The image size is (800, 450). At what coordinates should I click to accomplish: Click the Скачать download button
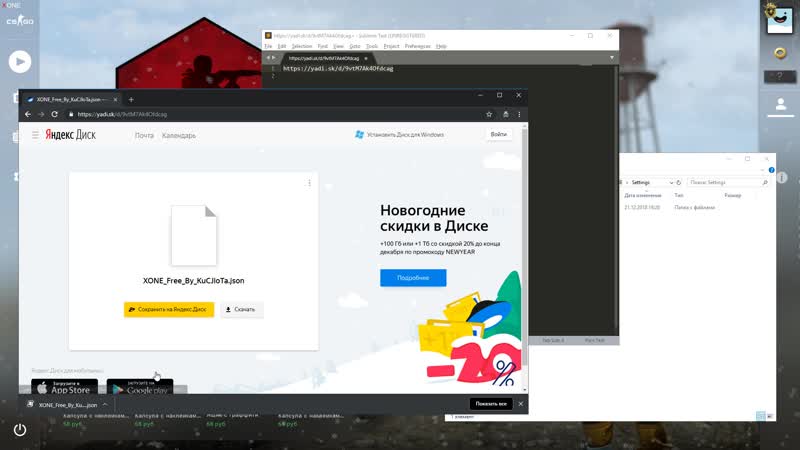pyautogui.click(x=241, y=309)
